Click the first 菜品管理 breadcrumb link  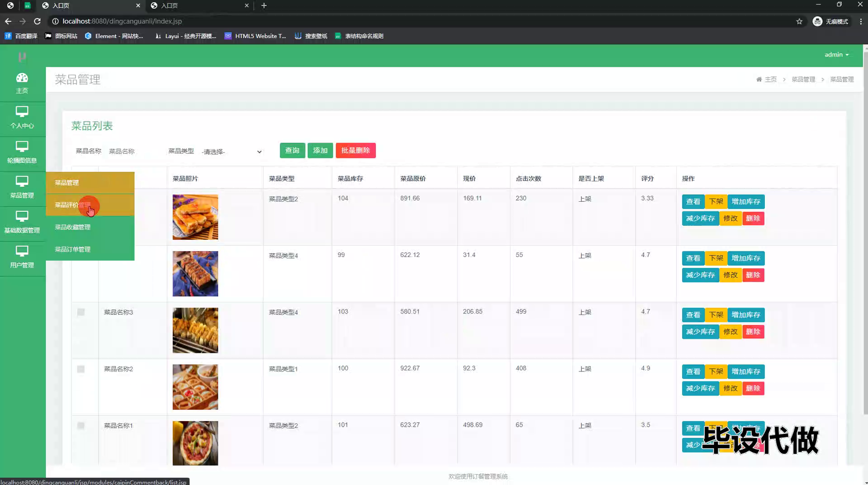(x=803, y=79)
